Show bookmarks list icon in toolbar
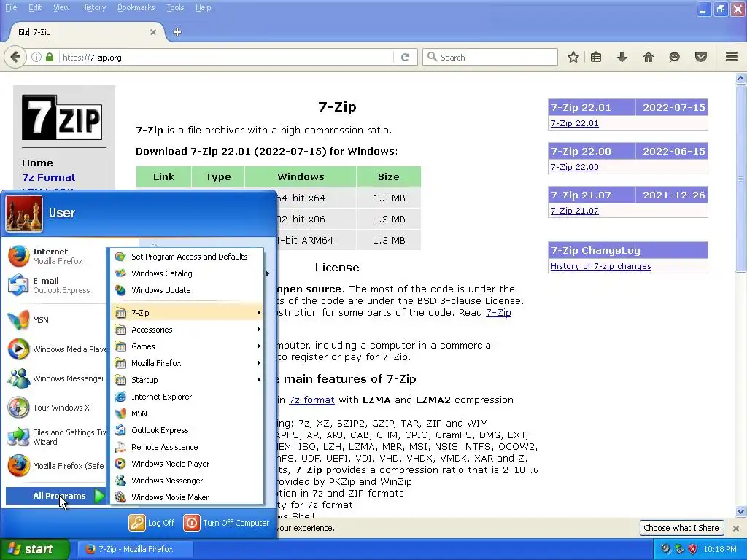Screen dimensions: 747x560 [x=596, y=57]
